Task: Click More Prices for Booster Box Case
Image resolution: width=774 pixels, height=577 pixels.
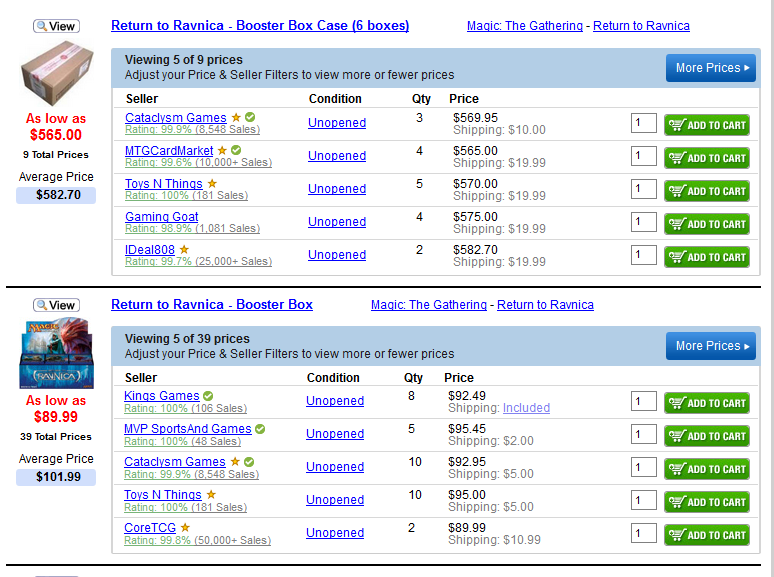Action: pyautogui.click(x=711, y=68)
